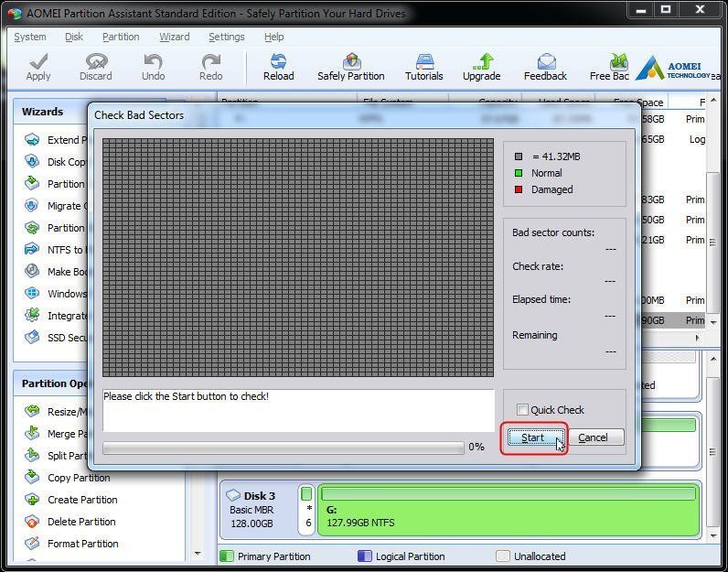728x572 pixels.
Task: Select the G: 127.99GB NTFS partition bar
Action: [509, 510]
